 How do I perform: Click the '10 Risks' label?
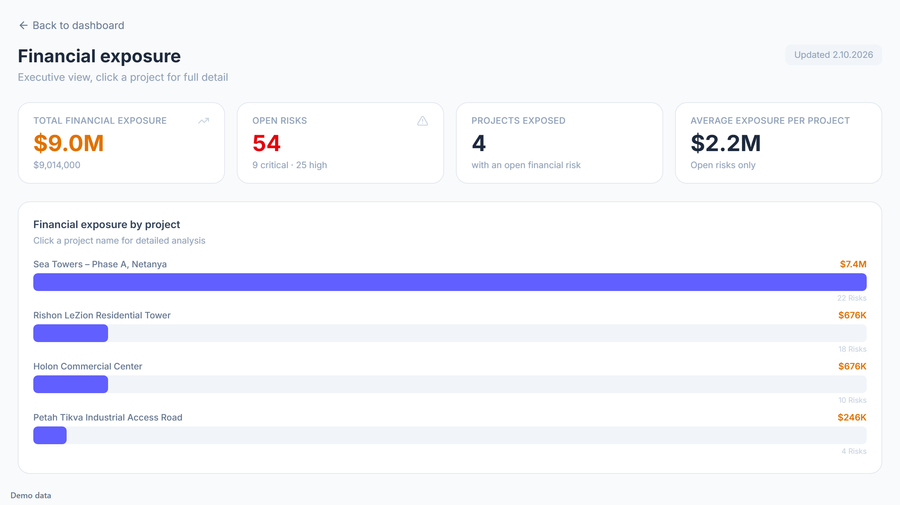852,400
